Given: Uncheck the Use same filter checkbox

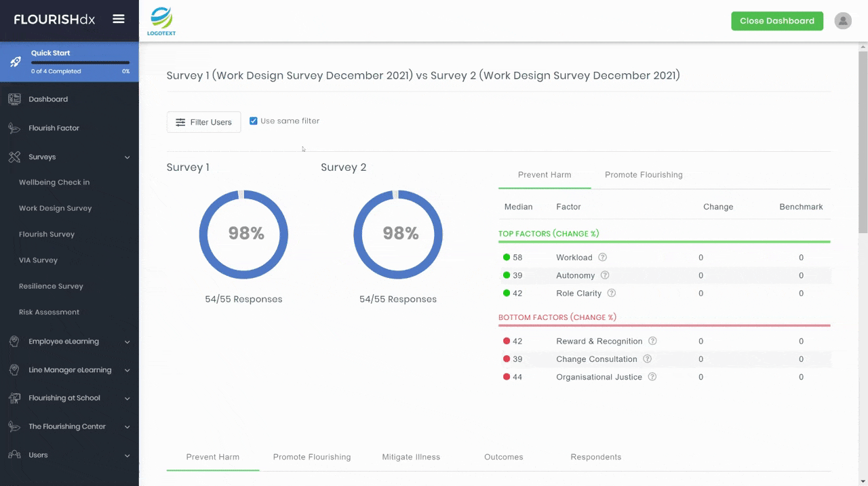Looking at the screenshot, I should click(x=254, y=121).
